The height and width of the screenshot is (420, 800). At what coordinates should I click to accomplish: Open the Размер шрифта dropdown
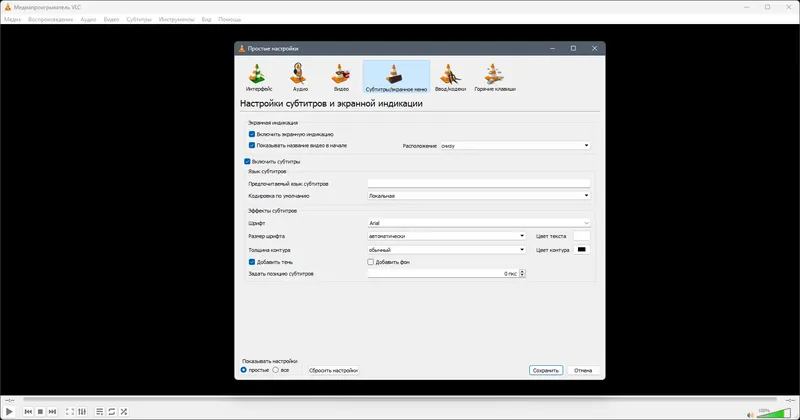tap(446, 236)
